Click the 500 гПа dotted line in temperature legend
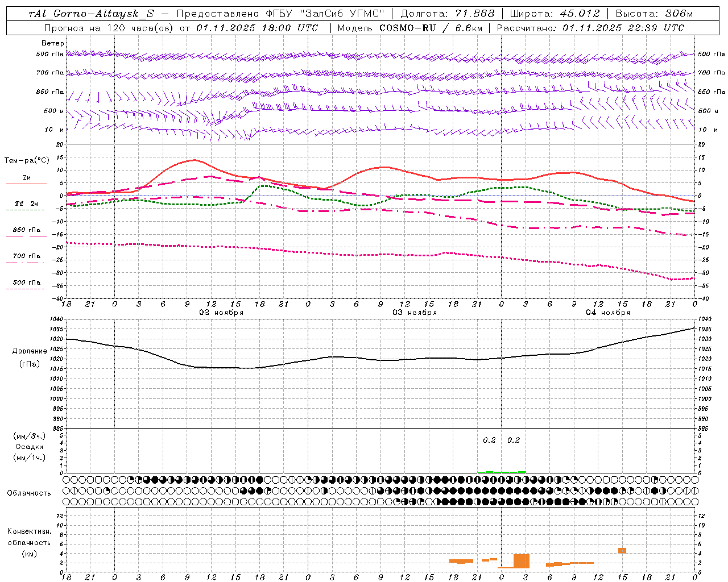Screen dimensions: 728x582 coord(26,289)
